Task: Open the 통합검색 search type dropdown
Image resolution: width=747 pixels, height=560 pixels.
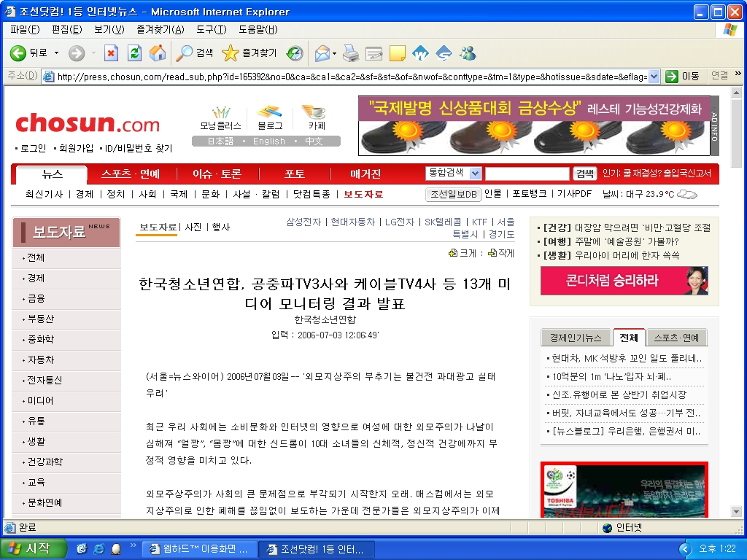Action: pos(475,174)
